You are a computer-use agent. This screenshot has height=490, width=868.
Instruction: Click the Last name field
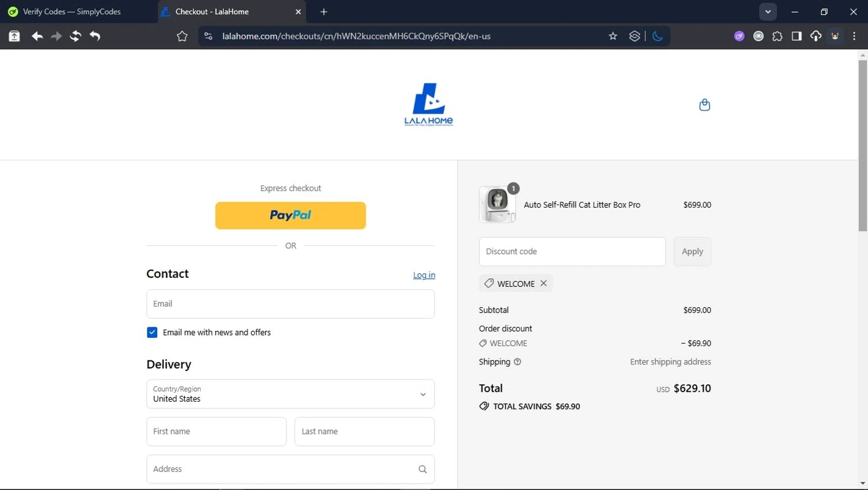(x=365, y=432)
